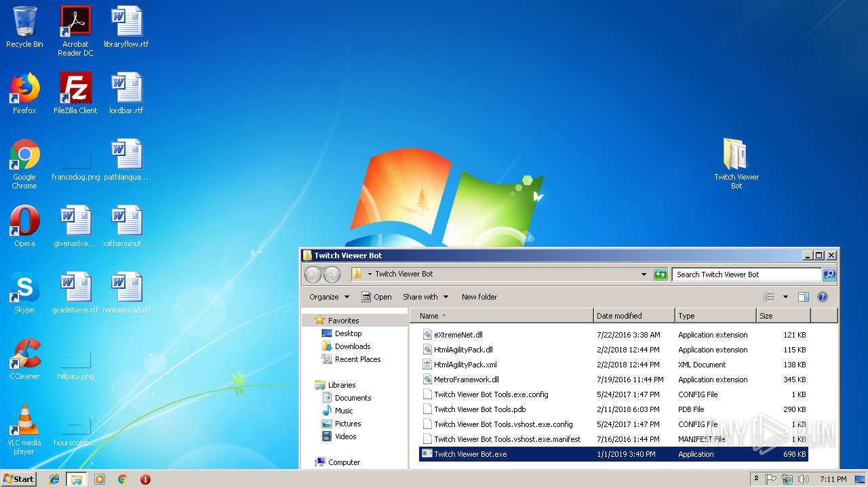Click New folder in the toolbar
The image size is (868, 488).
pyautogui.click(x=479, y=297)
